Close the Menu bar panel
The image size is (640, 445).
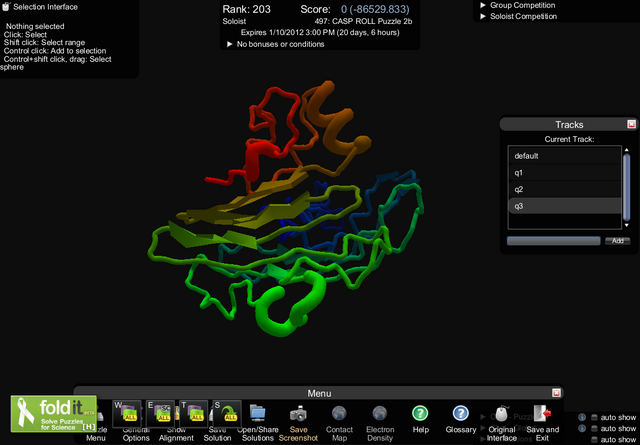556,393
